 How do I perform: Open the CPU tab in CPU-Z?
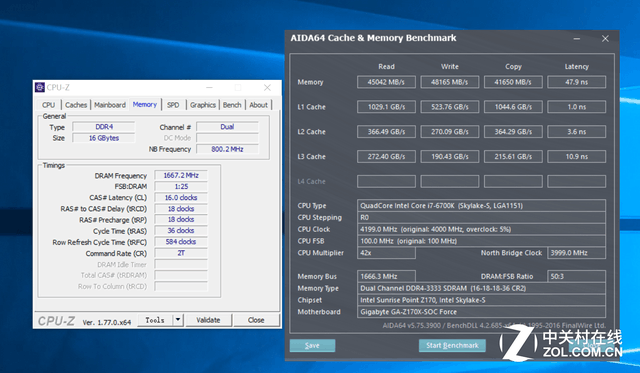click(48, 105)
